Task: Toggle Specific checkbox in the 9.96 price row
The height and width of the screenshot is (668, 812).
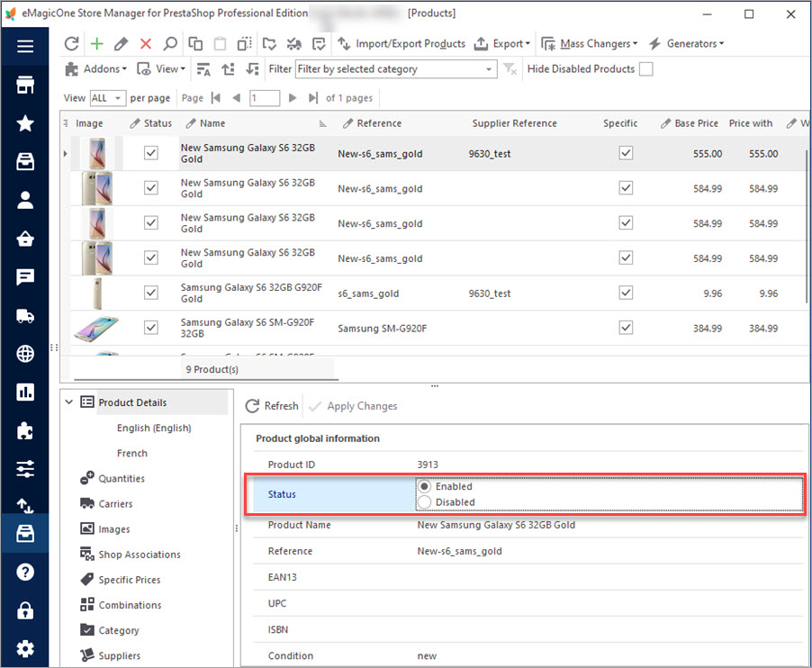Action: point(626,293)
